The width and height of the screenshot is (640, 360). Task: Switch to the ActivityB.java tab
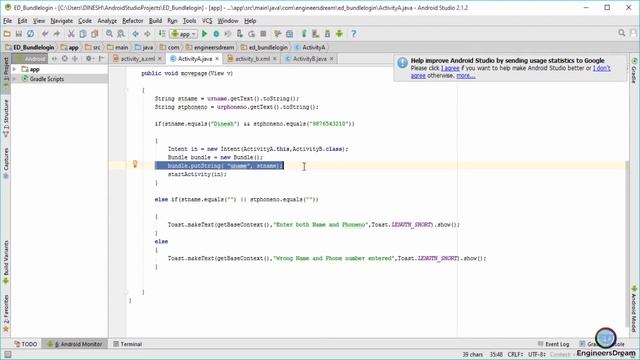[x=309, y=59]
